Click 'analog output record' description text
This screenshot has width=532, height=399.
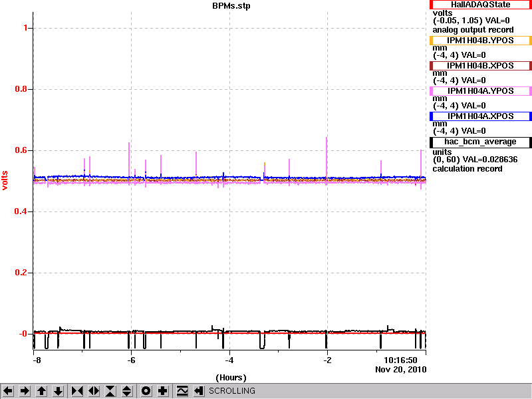(473, 30)
